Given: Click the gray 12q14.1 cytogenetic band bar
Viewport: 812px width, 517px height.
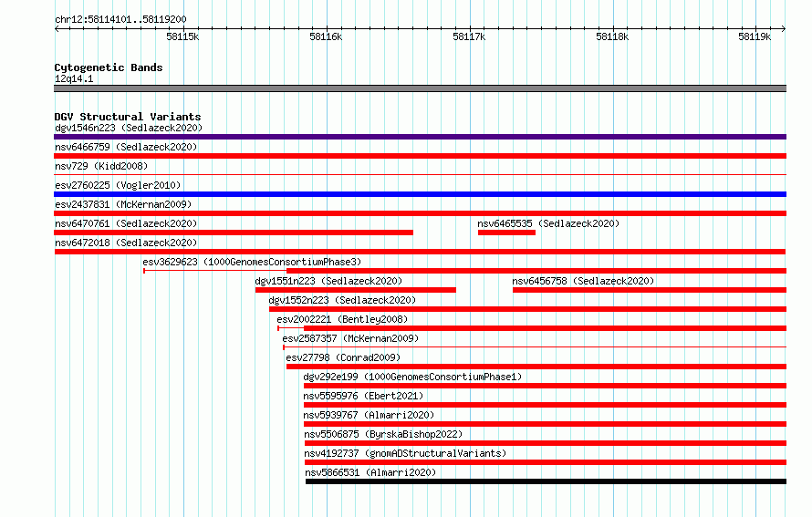Looking at the screenshot, I should 420,88.
